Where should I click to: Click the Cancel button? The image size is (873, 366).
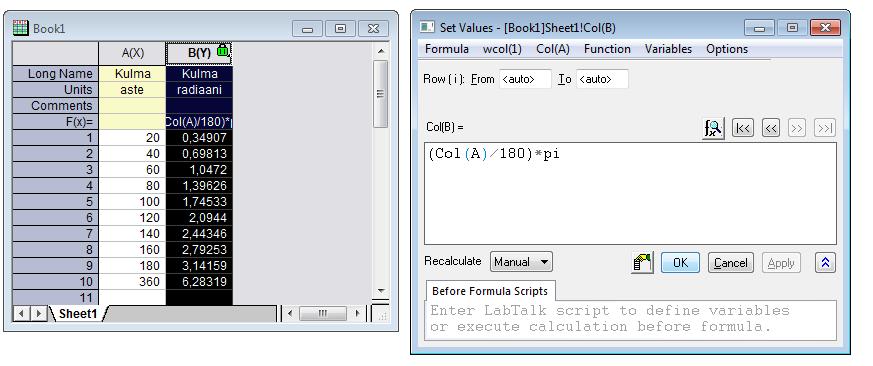pyautogui.click(x=730, y=263)
